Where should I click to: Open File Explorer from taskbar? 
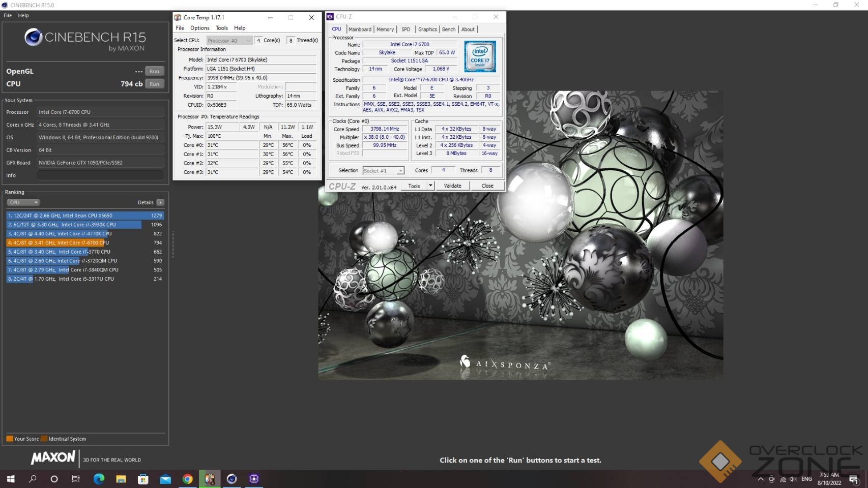click(x=121, y=479)
